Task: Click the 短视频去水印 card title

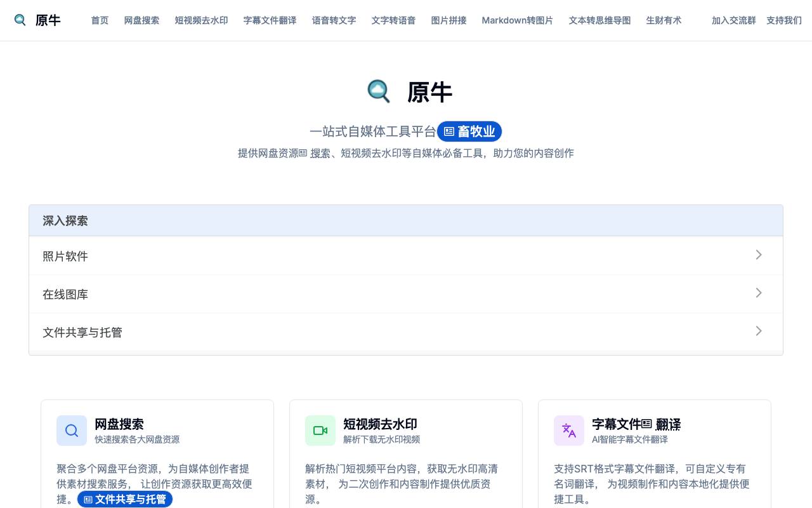Action: [x=381, y=424]
